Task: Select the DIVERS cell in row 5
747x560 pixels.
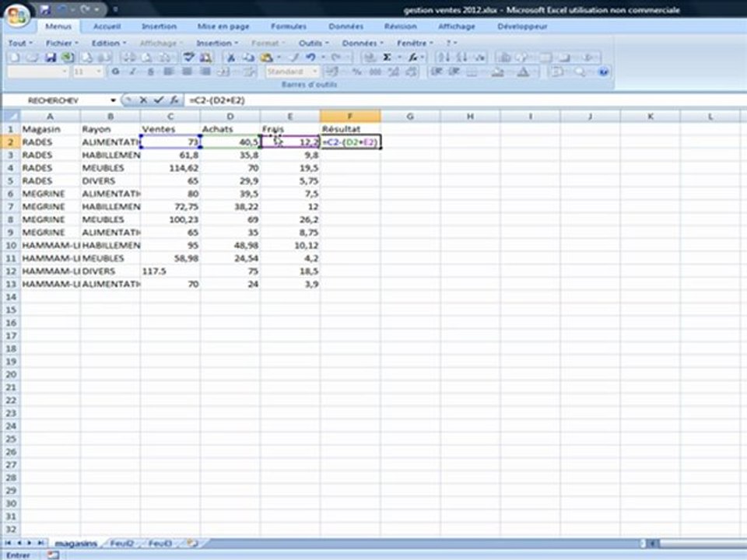Action: click(110, 181)
